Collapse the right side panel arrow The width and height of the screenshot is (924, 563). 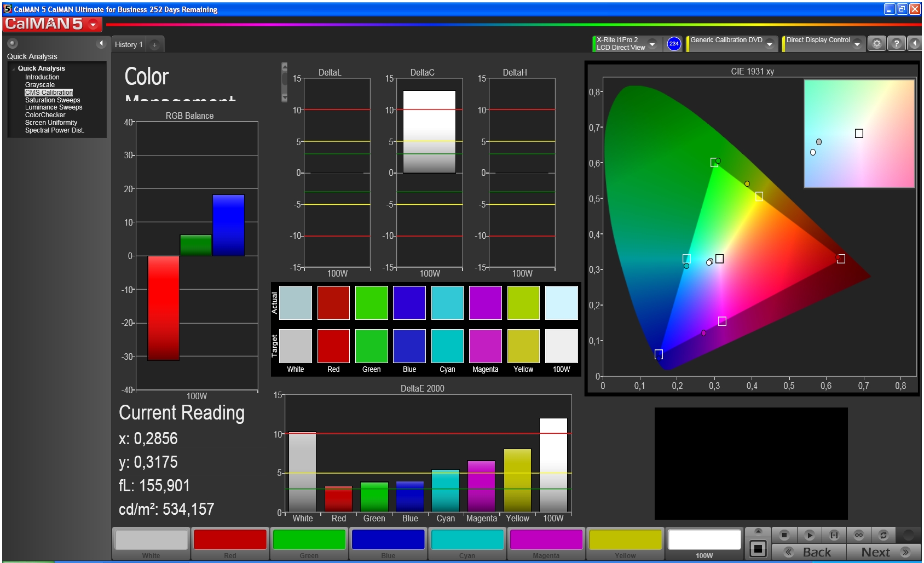pyautogui.click(x=915, y=43)
